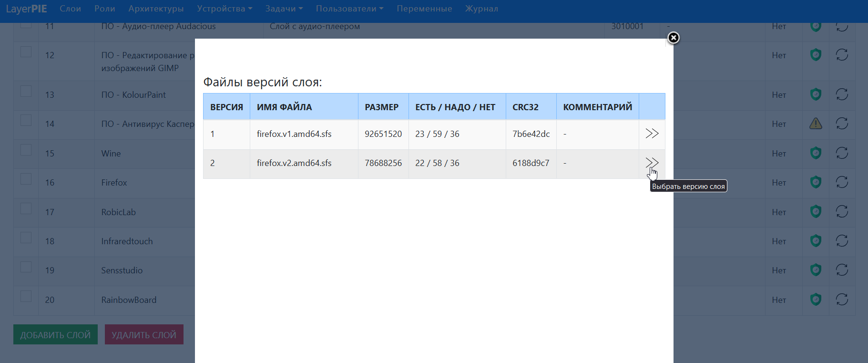Close the layer versions dialog
The height and width of the screenshot is (363, 868).
click(673, 38)
